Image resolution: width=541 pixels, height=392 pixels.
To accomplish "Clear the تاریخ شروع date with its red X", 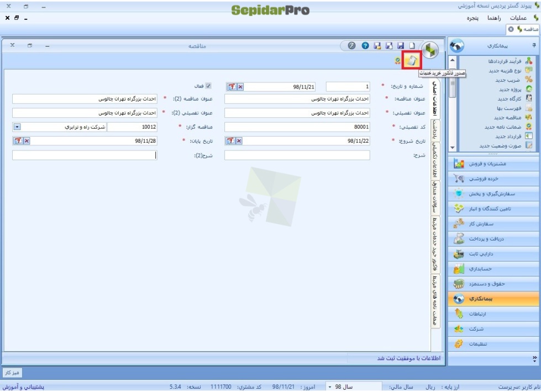I will point(239,141).
